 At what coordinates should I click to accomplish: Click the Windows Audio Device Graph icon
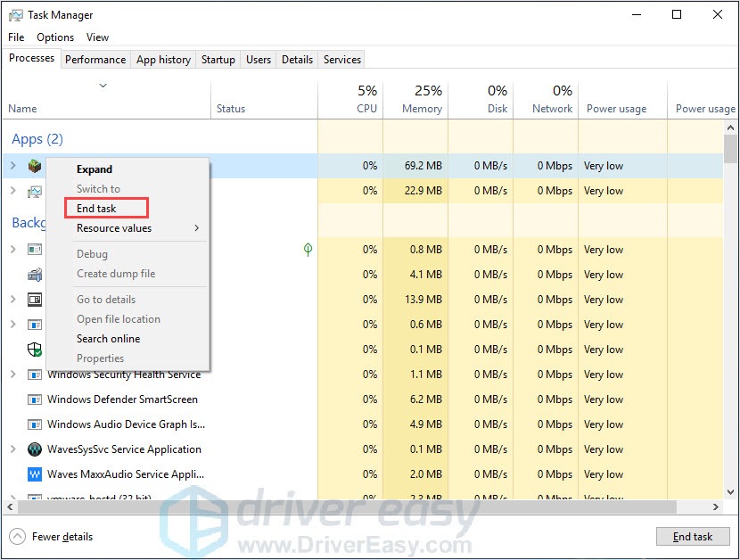point(35,424)
